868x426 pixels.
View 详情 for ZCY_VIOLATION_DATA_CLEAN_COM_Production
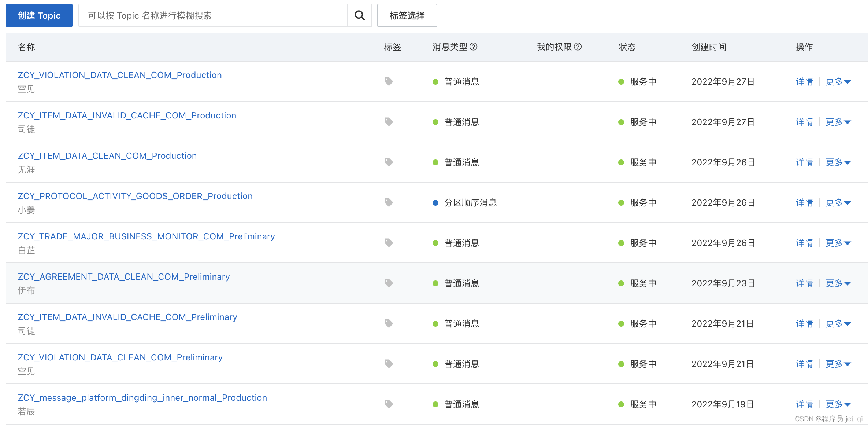804,82
